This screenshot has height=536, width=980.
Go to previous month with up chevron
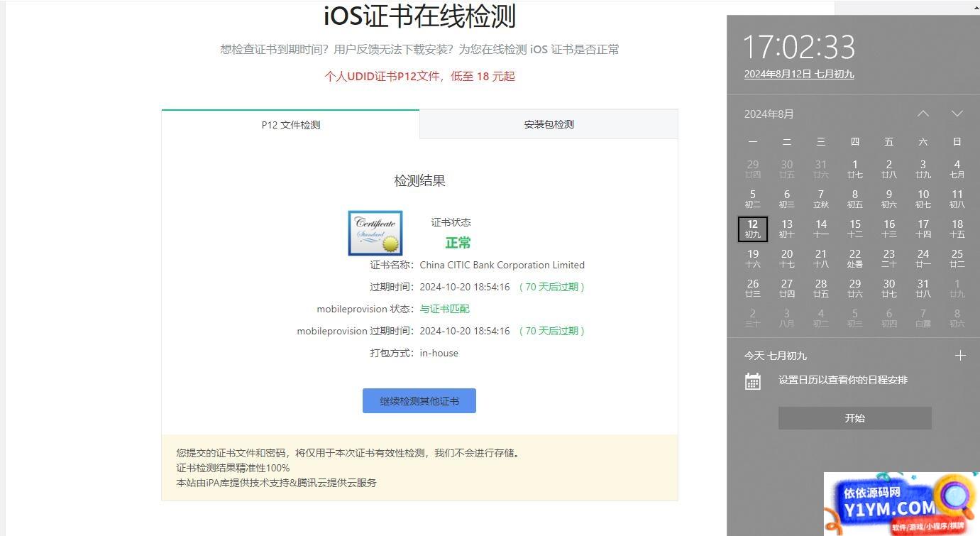click(x=923, y=114)
